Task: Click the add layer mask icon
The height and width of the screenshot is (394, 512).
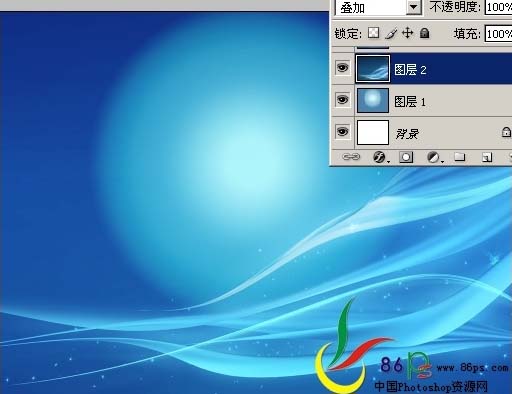Action: tap(406, 157)
